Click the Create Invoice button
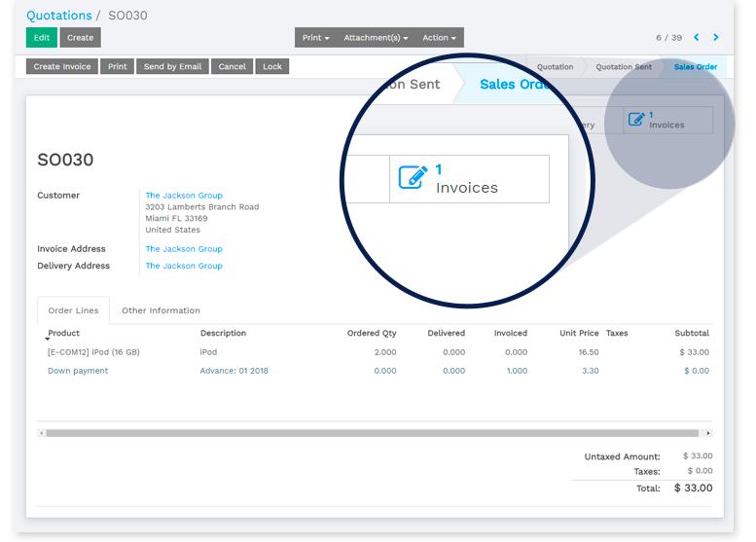The height and width of the screenshot is (542, 756). coord(62,66)
